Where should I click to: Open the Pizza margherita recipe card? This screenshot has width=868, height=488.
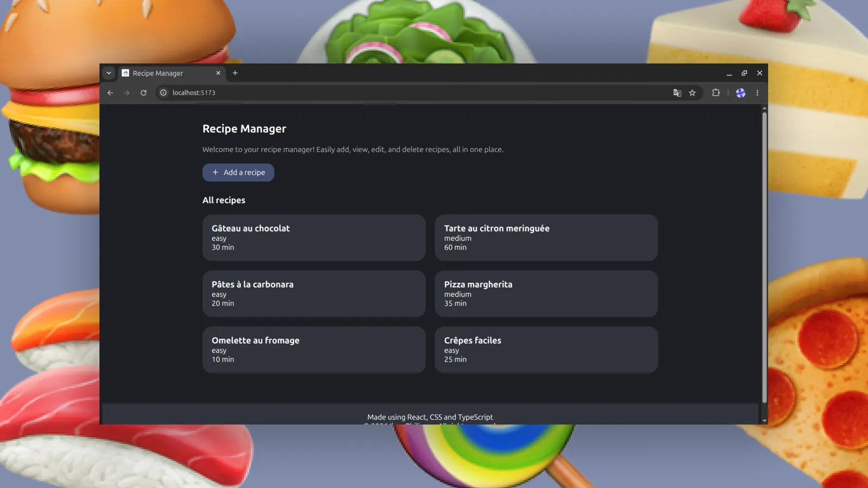click(x=546, y=293)
